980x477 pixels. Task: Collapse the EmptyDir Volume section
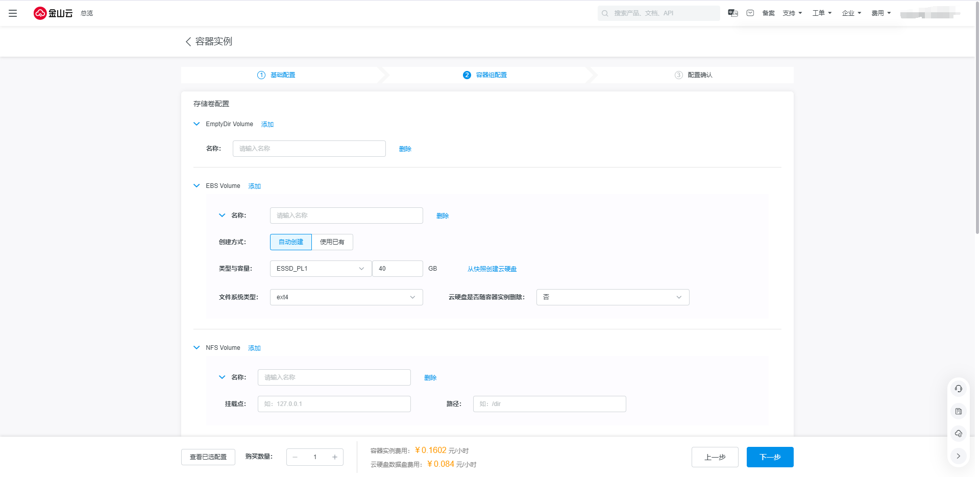(x=197, y=124)
